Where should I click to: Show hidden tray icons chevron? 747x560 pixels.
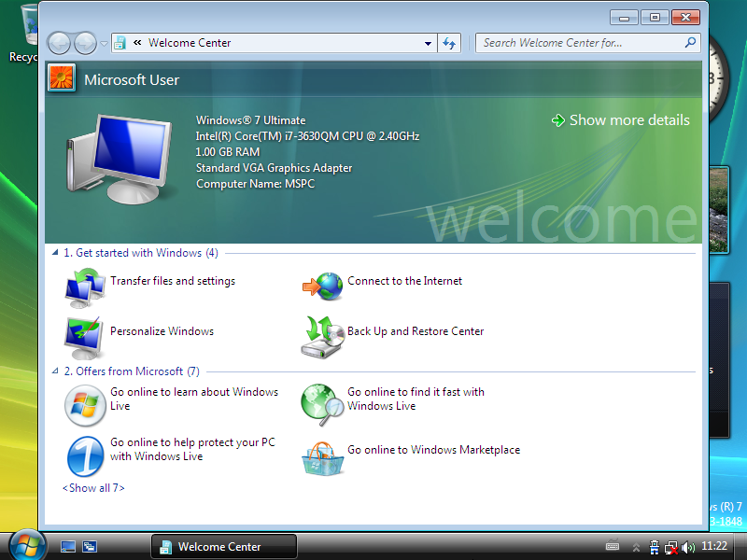pyautogui.click(x=636, y=548)
